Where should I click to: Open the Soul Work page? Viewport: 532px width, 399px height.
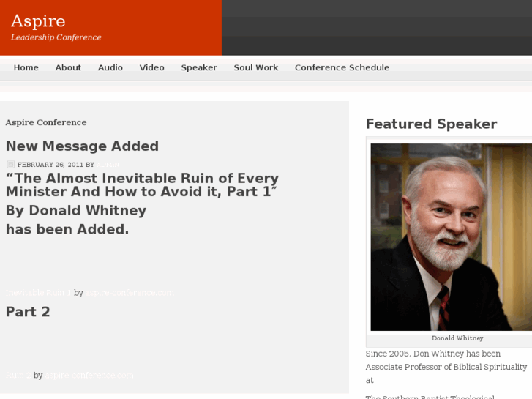(x=256, y=67)
